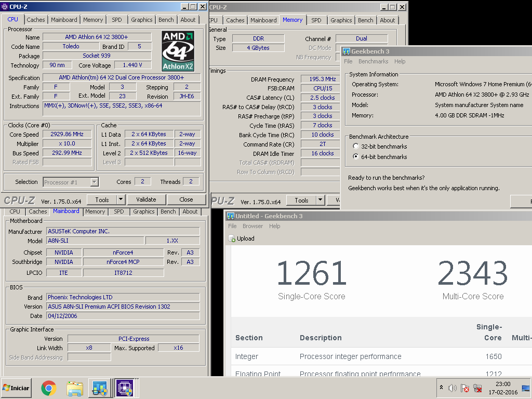Click the Integer row in results table

pyautogui.click(x=381, y=356)
